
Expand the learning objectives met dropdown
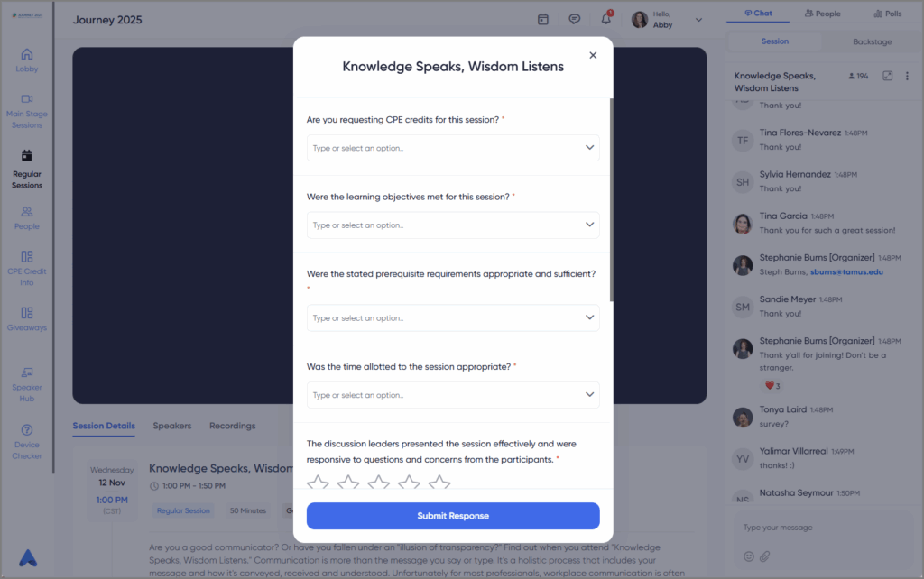point(453,225)
